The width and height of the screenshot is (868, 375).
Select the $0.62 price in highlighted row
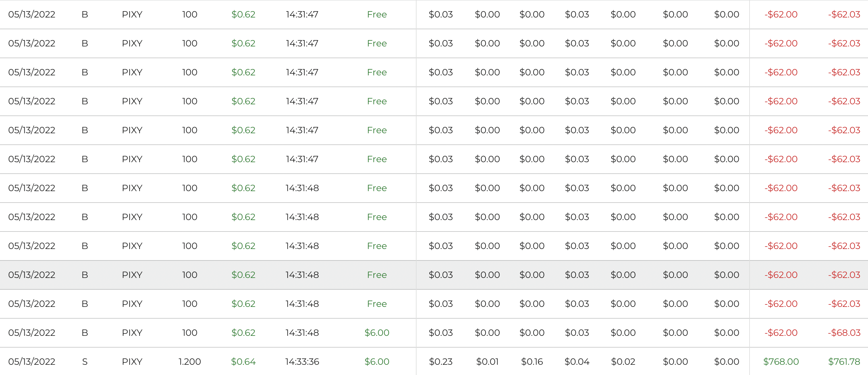click(243, 275)
